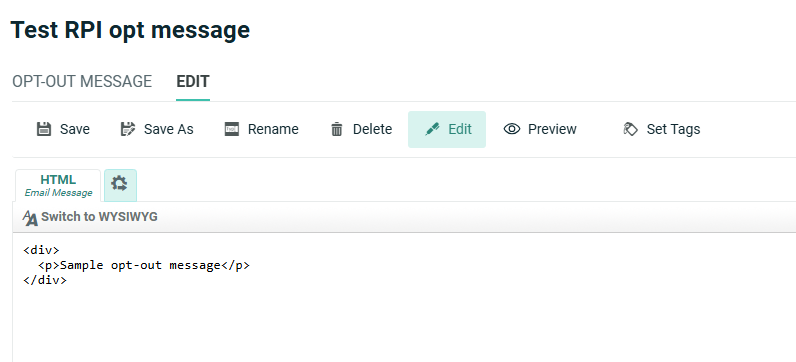
Task: Place cursor in the Sample opt-out message line
Action: [x=144, y=265]
